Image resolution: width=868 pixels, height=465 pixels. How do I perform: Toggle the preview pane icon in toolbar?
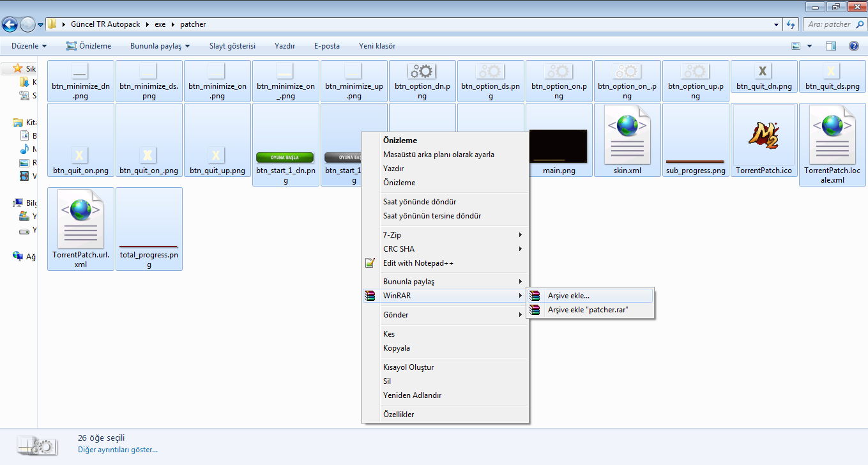pyautogui.click(x=831, y=46)
